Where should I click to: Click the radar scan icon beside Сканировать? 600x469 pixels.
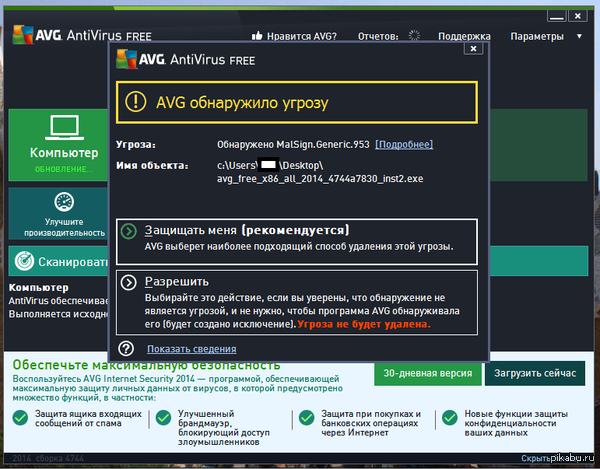click(24, 261)
